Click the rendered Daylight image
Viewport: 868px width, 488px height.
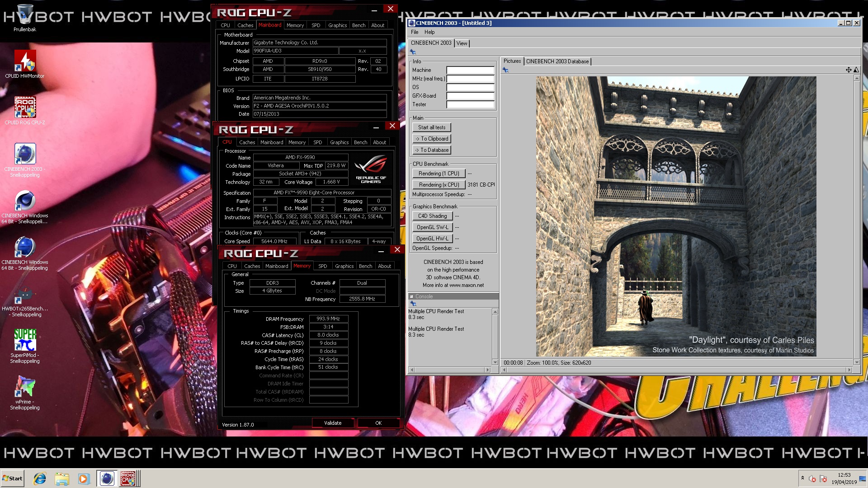[676, 216]
